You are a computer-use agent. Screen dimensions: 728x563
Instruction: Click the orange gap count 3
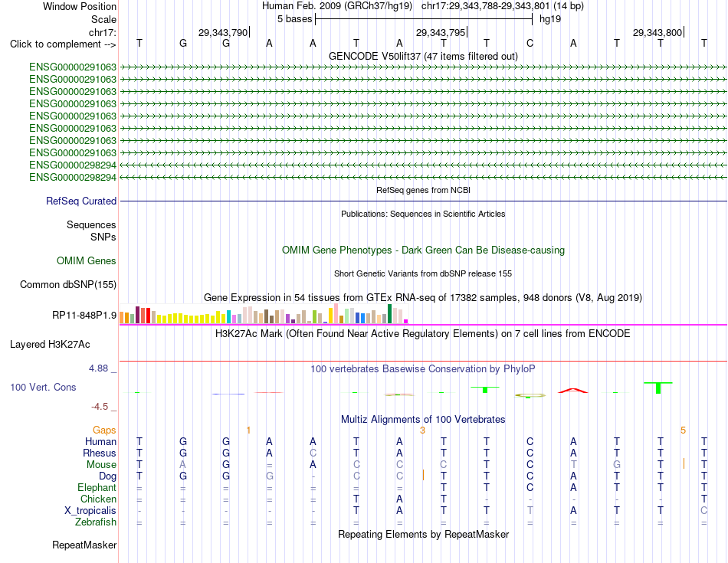422,430
